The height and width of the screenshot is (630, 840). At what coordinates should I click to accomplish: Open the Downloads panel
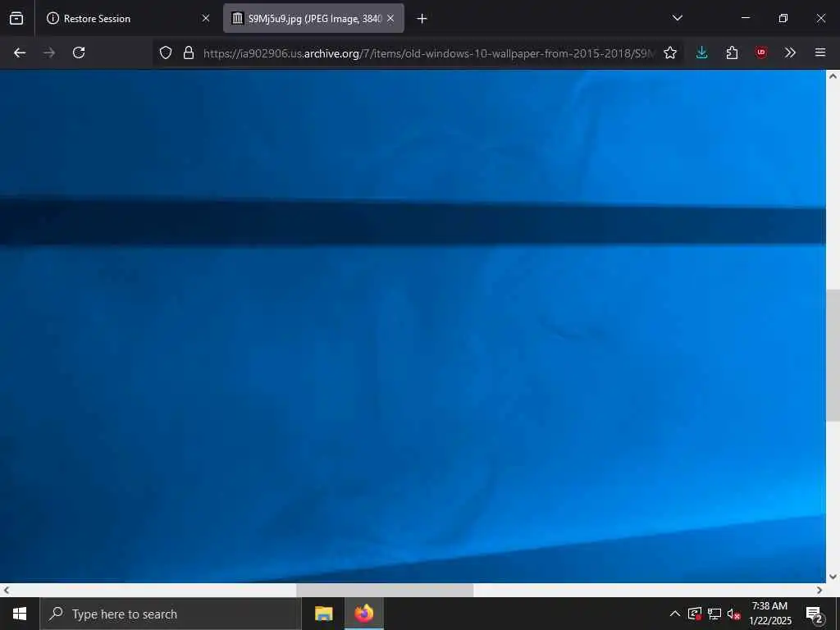click(x=702, y=52)
